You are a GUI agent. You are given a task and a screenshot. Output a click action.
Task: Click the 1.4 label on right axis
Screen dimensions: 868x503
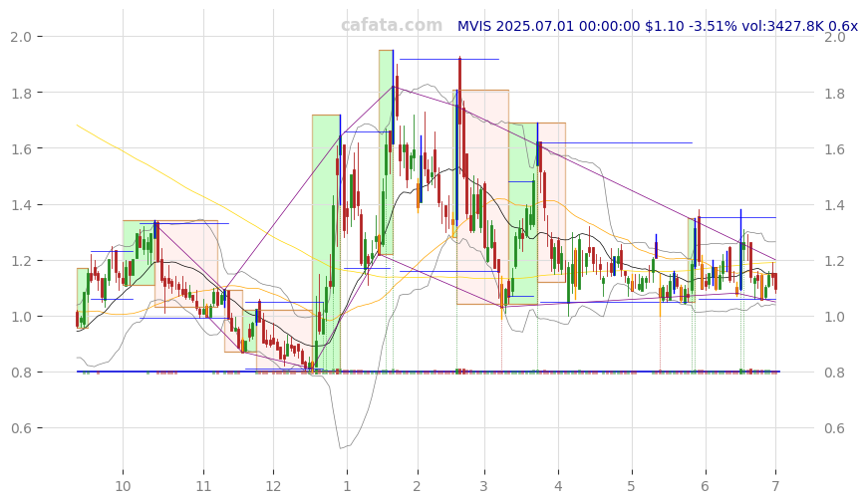835,205
